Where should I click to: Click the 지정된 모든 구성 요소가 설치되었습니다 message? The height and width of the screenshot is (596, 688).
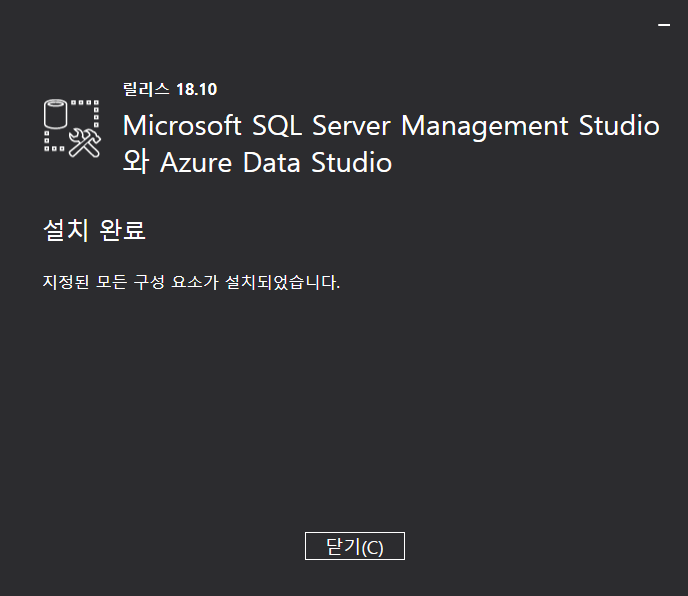(x=191, y=282)
